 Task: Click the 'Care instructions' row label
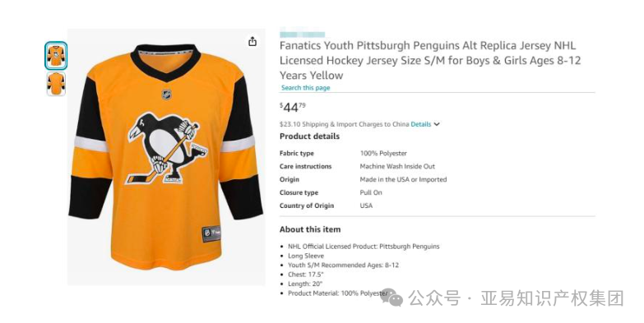pos(306,166)
